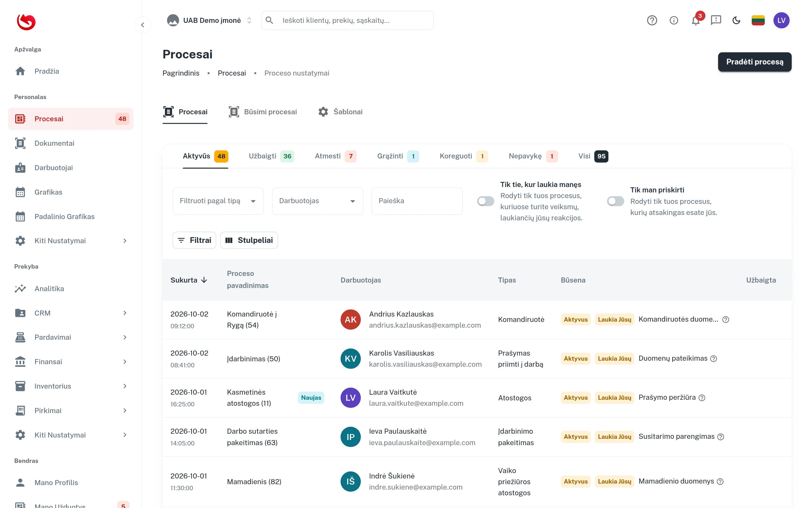Viewport: 812px width, 508px height.
Task: Open Mano Profilis in sidebar
Action: click(71, 483)
